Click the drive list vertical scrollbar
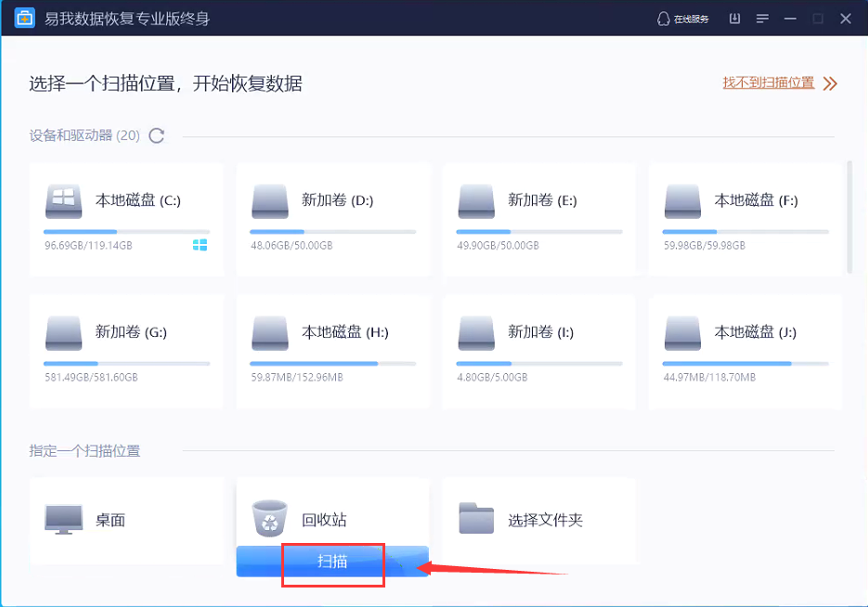 [x=849, y=217]
